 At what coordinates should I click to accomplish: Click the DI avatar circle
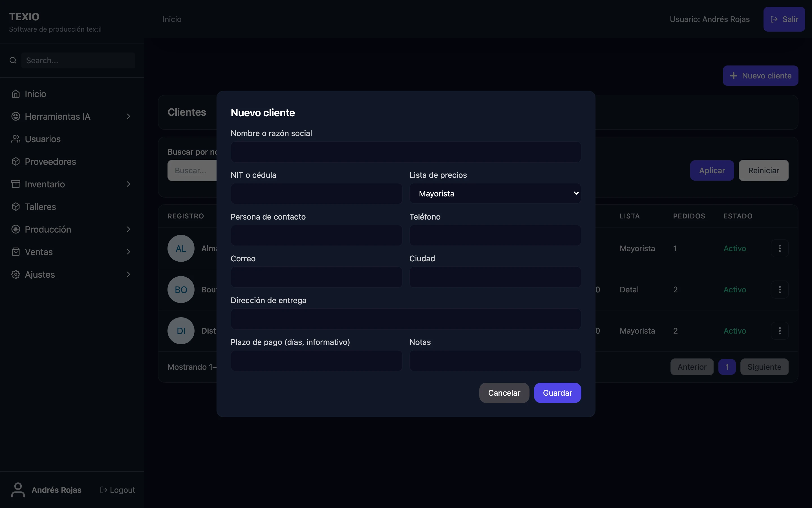pos(181,330)
